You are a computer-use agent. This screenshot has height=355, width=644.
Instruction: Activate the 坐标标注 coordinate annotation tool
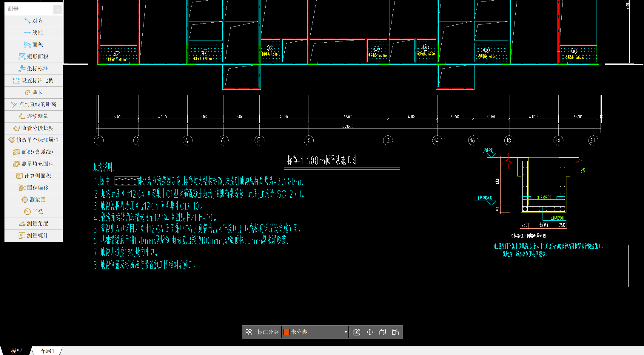click(33, 69)
